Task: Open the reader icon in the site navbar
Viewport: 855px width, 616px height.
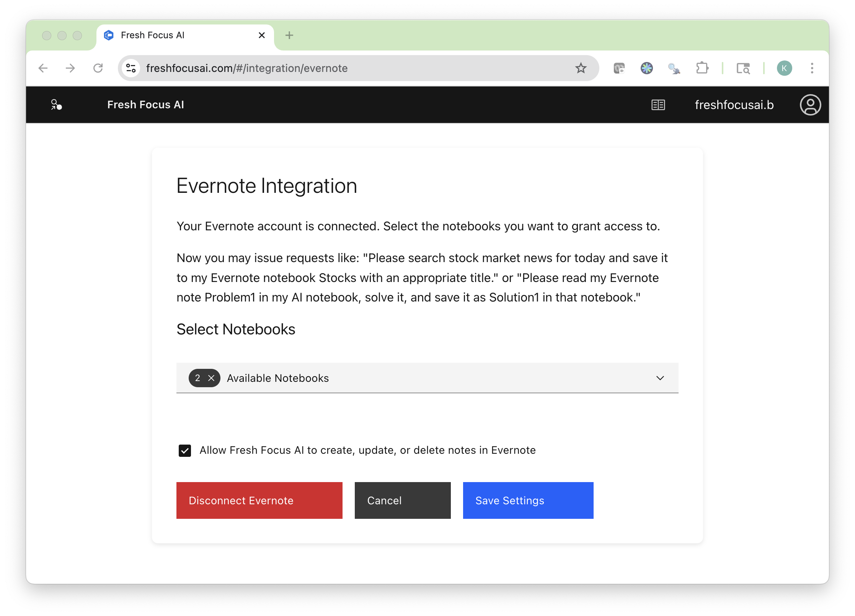Action: [x=658, y=104]
